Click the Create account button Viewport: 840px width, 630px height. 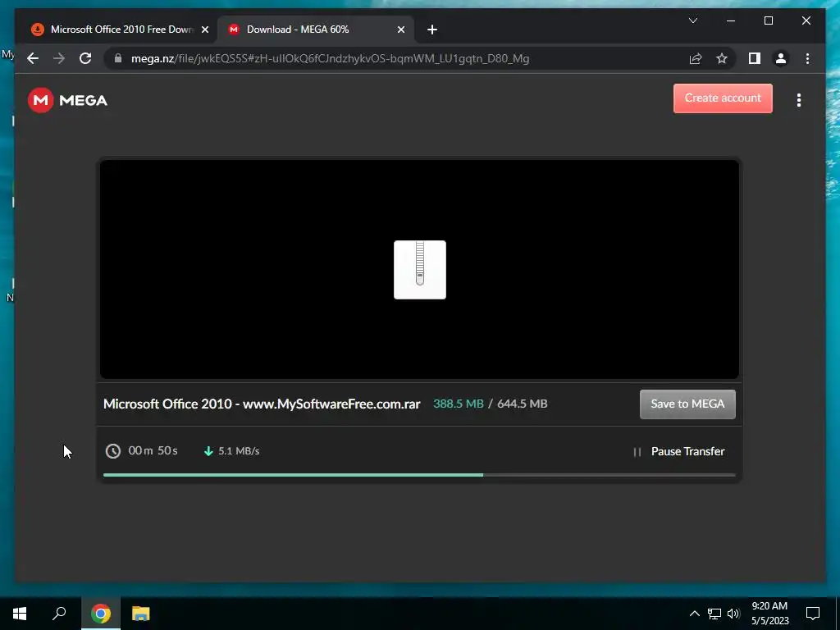723,98
